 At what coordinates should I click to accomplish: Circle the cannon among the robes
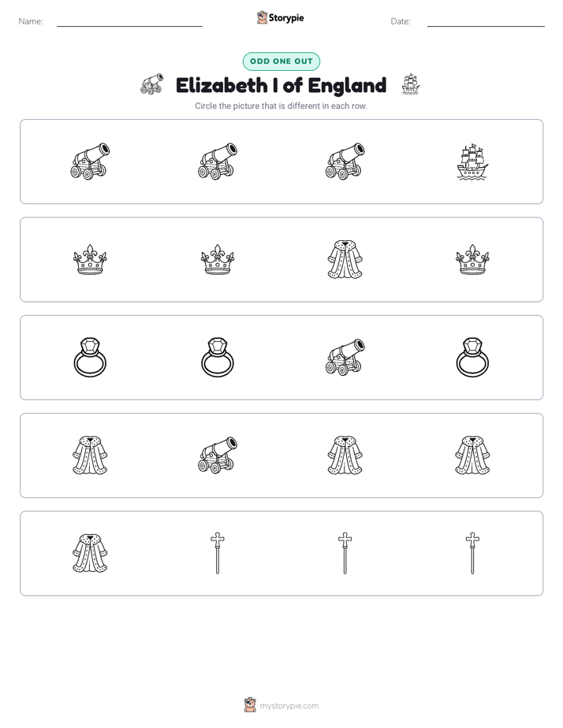pos(218,455)
